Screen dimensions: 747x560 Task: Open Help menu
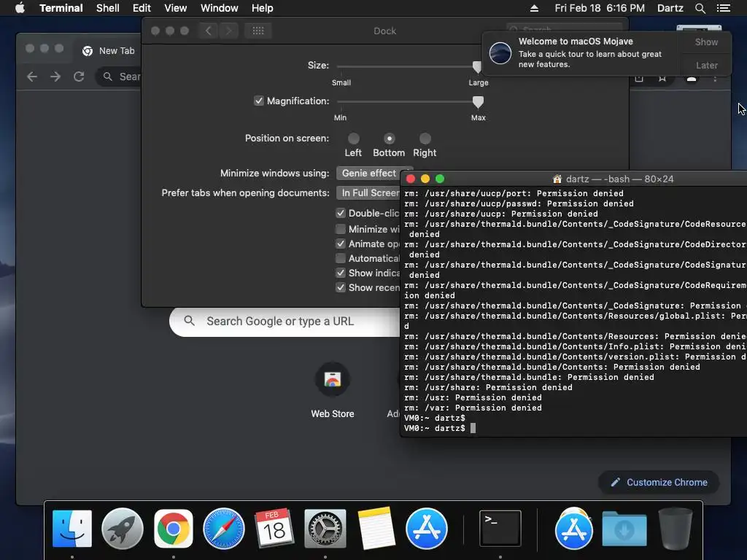pos(262,8)
